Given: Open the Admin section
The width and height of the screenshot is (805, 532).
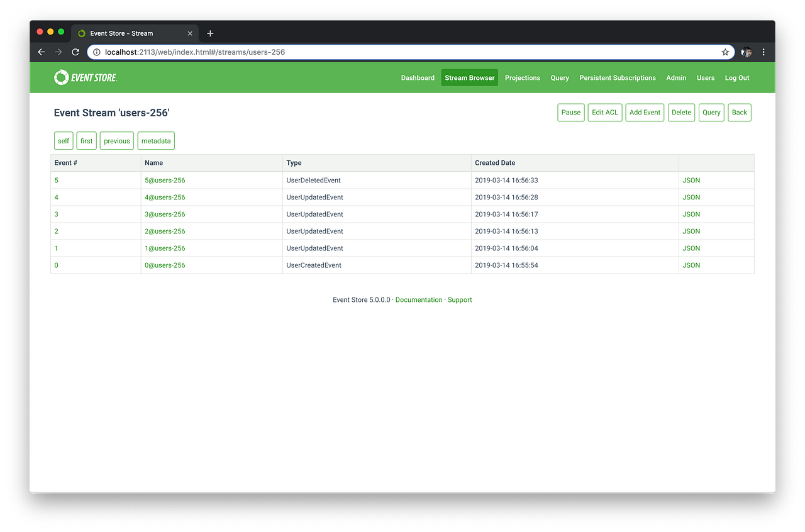Looking at the screenshot, I should [675, 77].
